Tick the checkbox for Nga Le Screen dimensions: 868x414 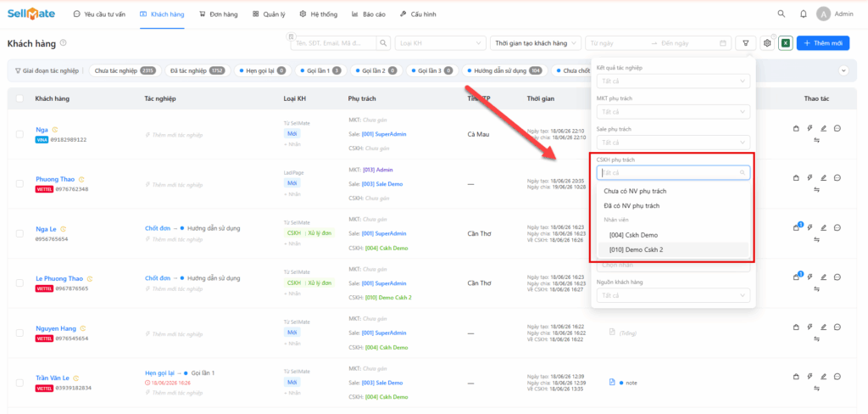pos(20,233)
